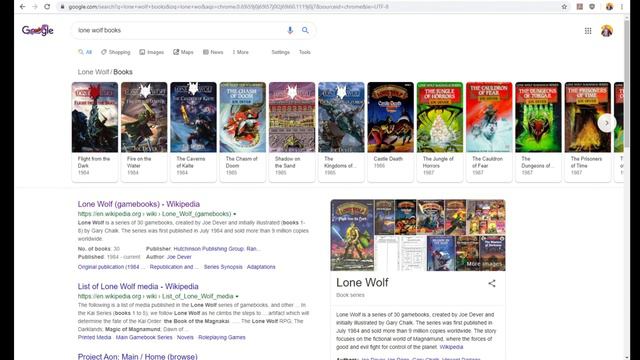This screenshot has width=640, height=360.
Task: Click the Google logo
Action: (x=38, y=30)
